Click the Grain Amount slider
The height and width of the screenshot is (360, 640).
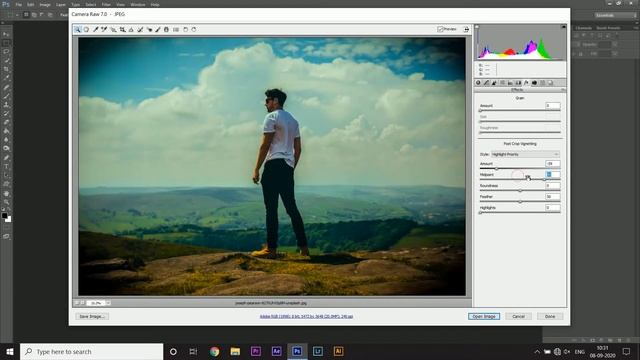point(520,111)
